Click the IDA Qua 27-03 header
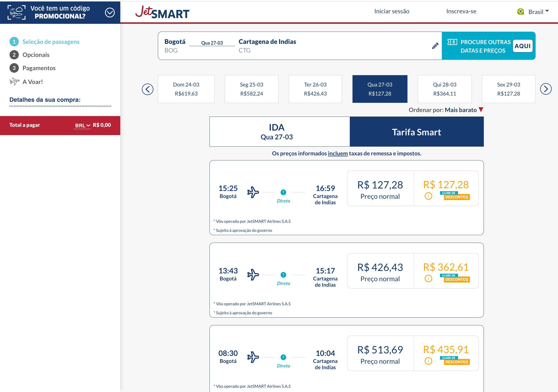 [280, 132]
